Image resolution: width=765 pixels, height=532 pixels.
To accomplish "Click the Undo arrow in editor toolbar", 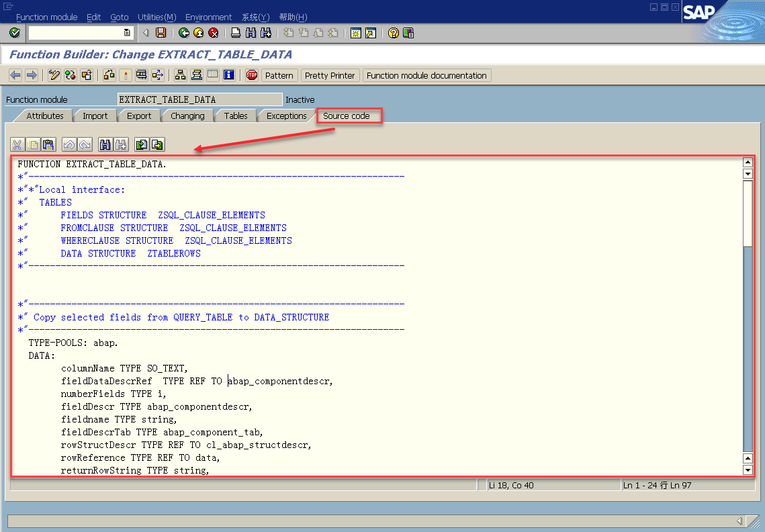I will (x=69, y=144).
